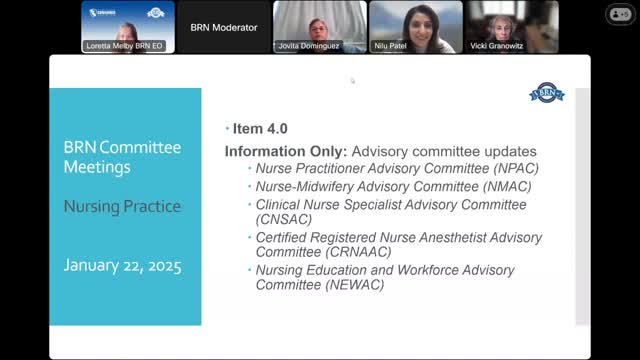Click the slide's gray vertical scrollbar
This screenshot has height=360, width=640.
583,207
